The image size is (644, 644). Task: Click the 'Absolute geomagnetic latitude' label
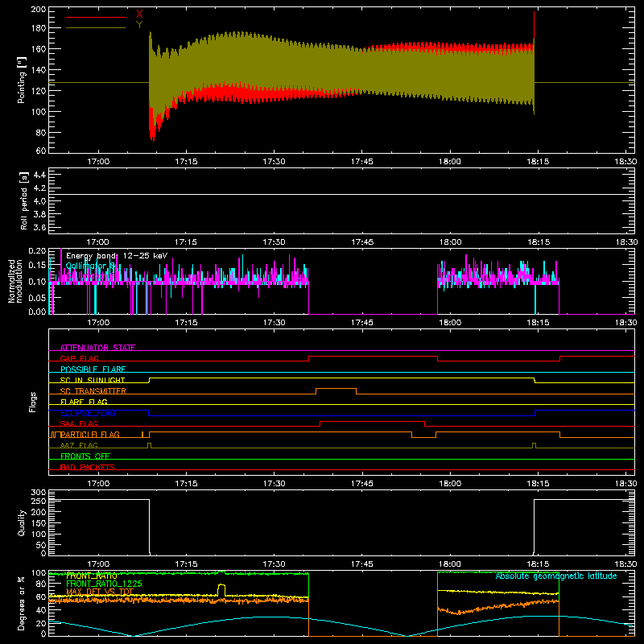[x=556, y=576]
